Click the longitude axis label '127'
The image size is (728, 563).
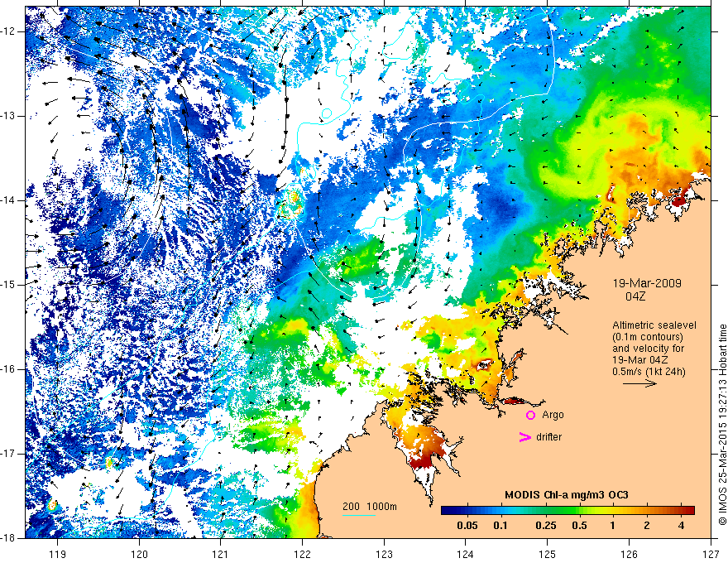[x=711, y=554]
